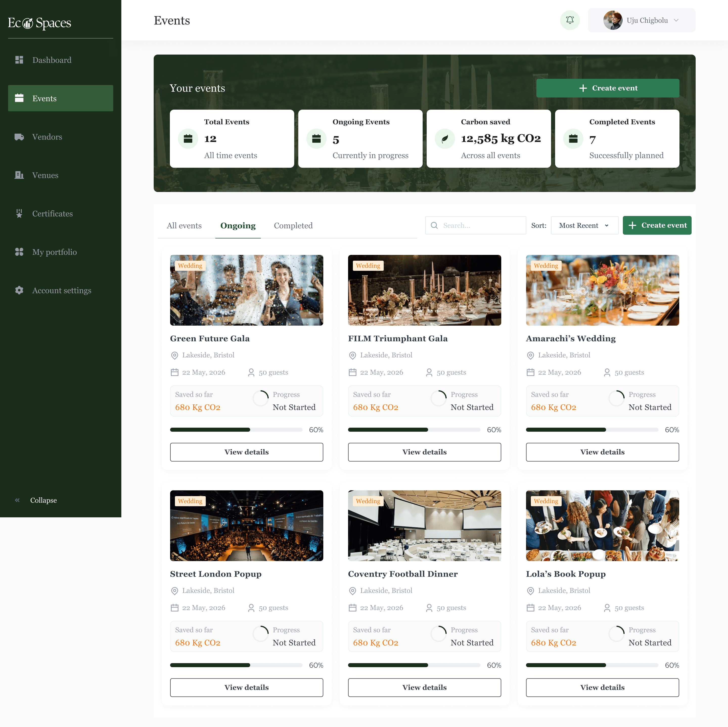The width and height of the screenshot is (728, 727).
Task: Click the Amarachi's Wedding title
Action: [x=571, y=338]
